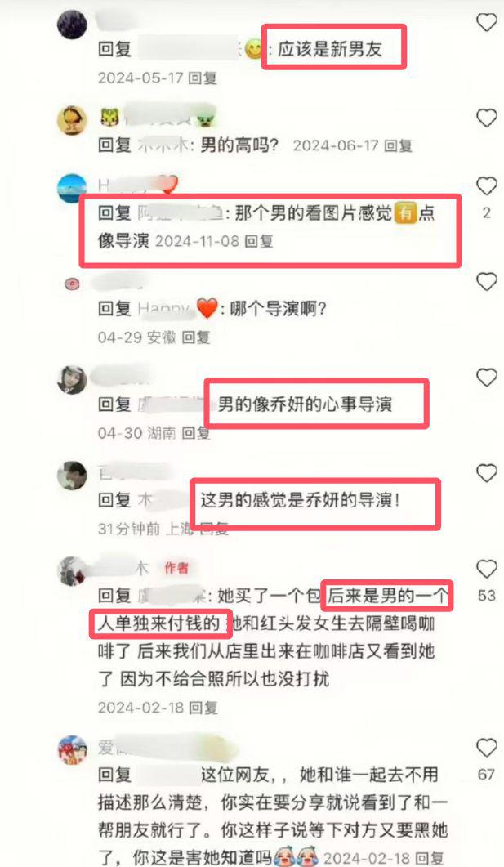This screenshot has height=867, width=504.
Task: Like the author's comment with 53 likes
Action: 486,569
